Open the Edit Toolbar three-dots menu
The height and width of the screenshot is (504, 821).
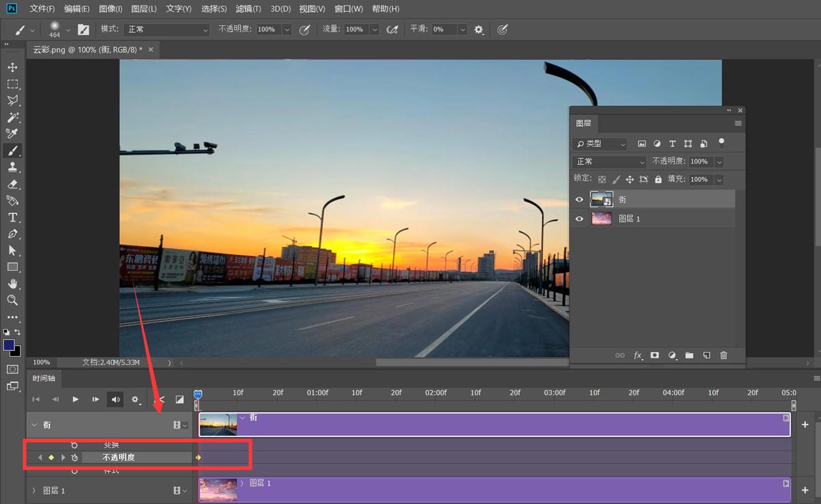click(x=12, y=317)
